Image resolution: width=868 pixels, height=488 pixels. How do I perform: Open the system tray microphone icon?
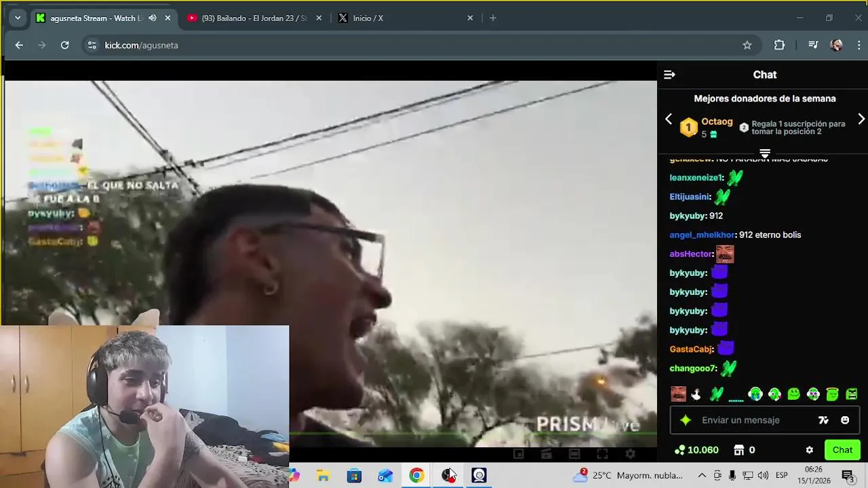(732, 476)
